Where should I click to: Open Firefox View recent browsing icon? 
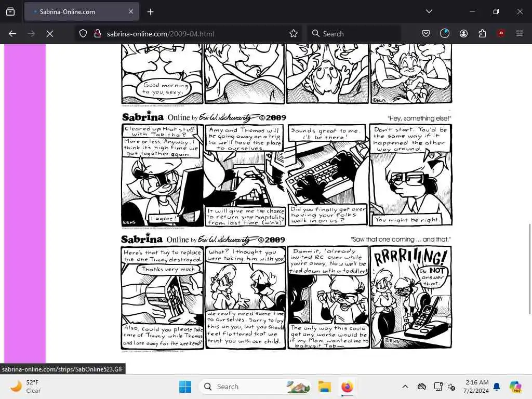[x=10, y=11]
